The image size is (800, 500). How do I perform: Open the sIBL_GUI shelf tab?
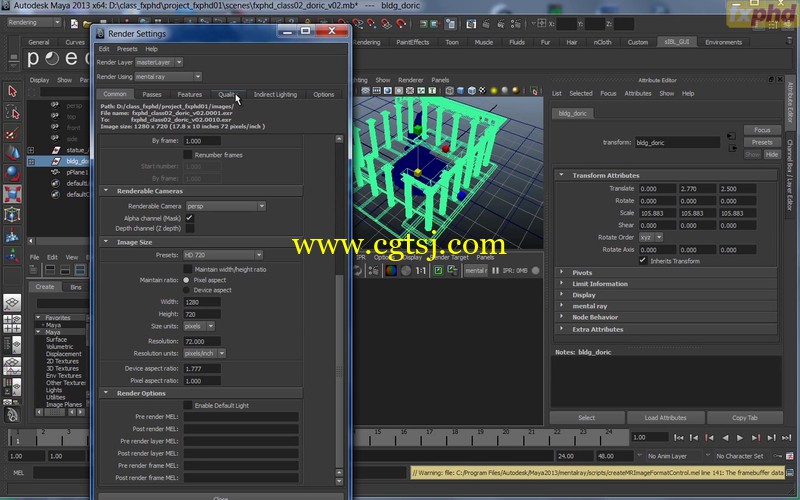(677, 42)
